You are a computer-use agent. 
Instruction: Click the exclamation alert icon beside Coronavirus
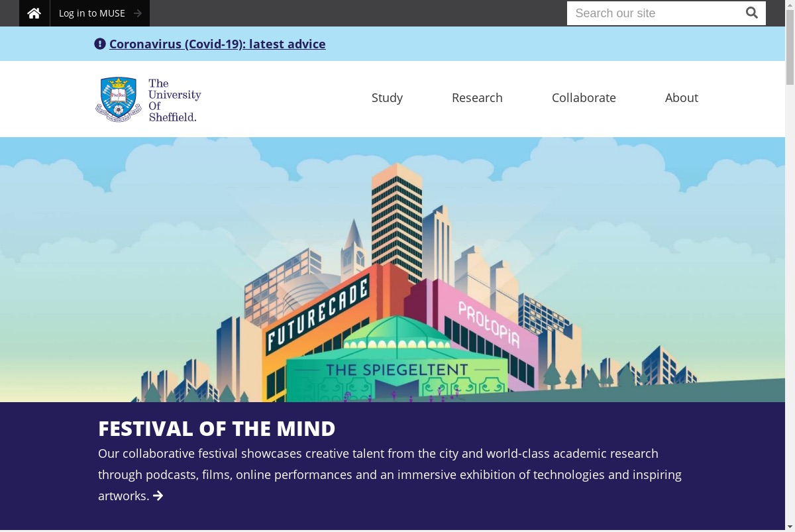[x=100, y=44]
